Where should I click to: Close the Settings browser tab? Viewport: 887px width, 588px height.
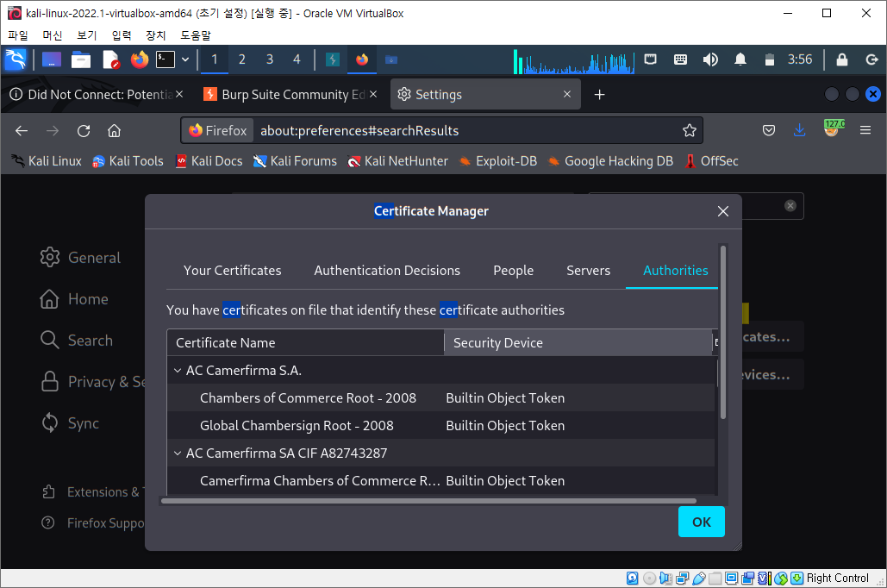pos(567,95)
